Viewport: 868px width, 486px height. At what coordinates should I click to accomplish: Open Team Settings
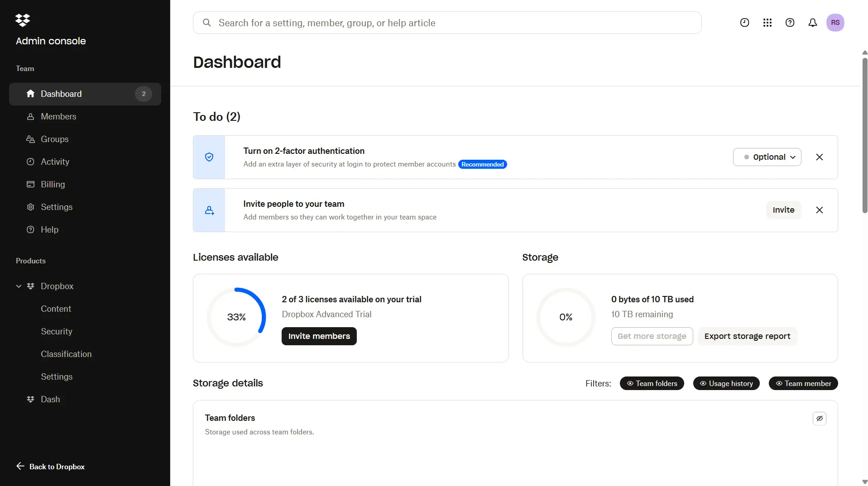click(x=85, y=207)
